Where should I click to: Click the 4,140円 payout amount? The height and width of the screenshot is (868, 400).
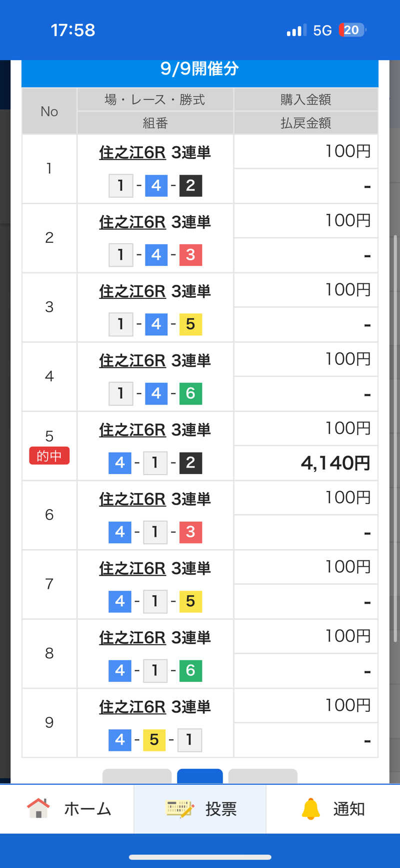pos(335,463)
